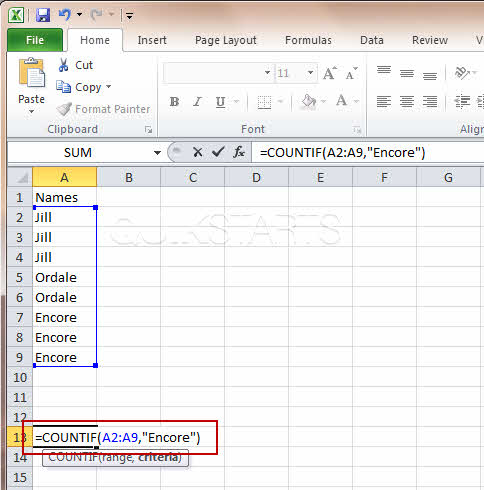
Task: Align text left in the cell
Action: coord(384,101)
